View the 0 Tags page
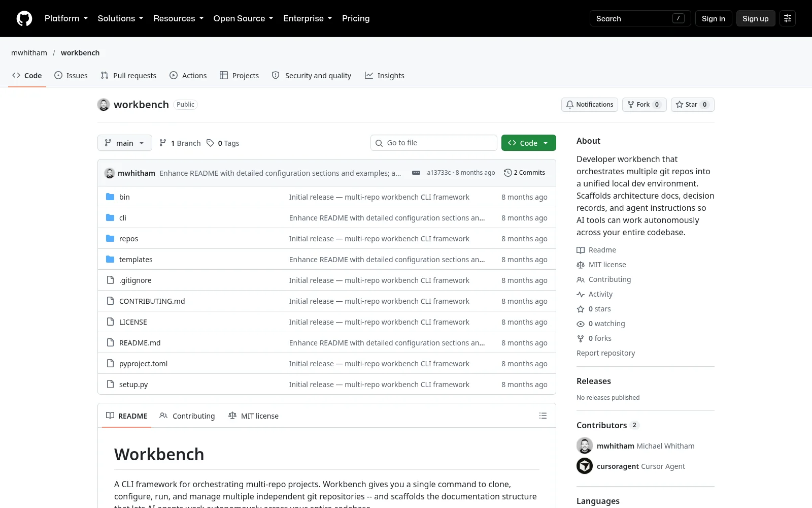Image resolution: width=812 pixels, height=508 pixels. click(x=223, y=143)
